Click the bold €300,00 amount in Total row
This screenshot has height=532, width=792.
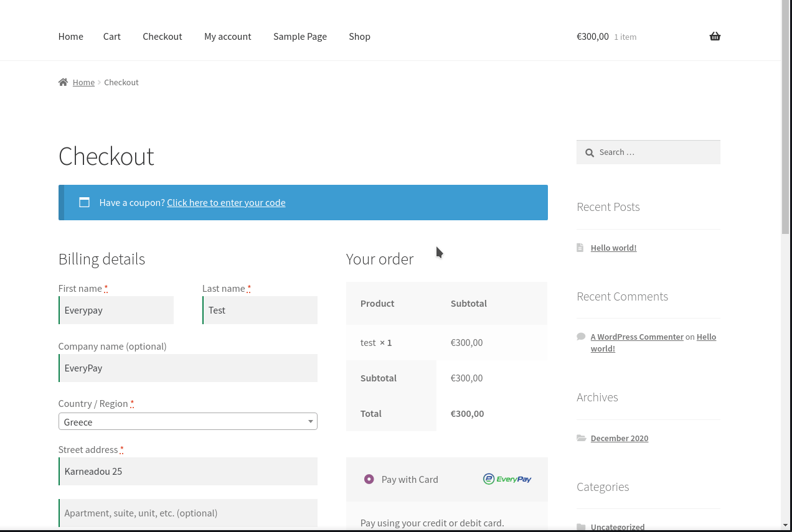(467, 413)
